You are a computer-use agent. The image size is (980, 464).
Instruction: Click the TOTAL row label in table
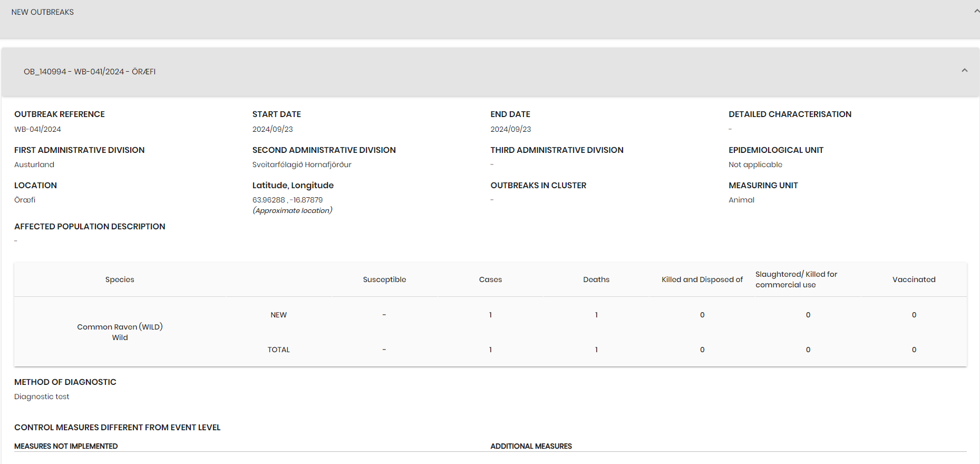[278, 350]
